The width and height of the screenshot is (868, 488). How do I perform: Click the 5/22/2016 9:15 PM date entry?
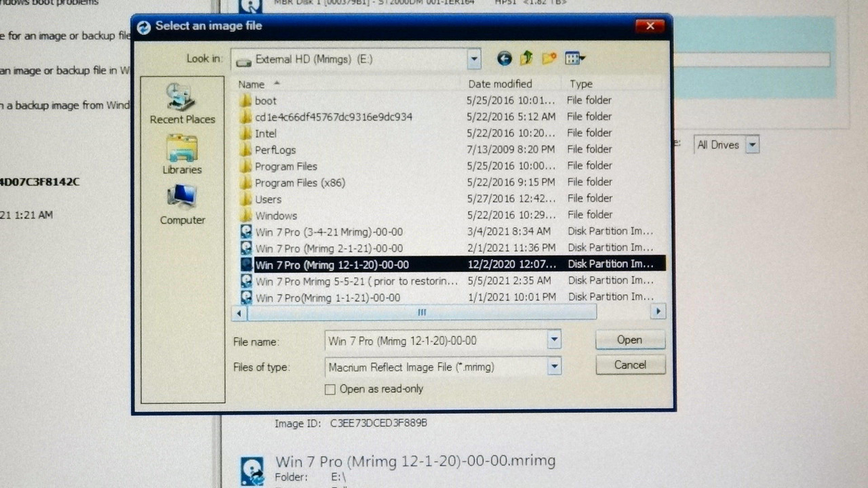pyautogui.click(x=511, y=182)
